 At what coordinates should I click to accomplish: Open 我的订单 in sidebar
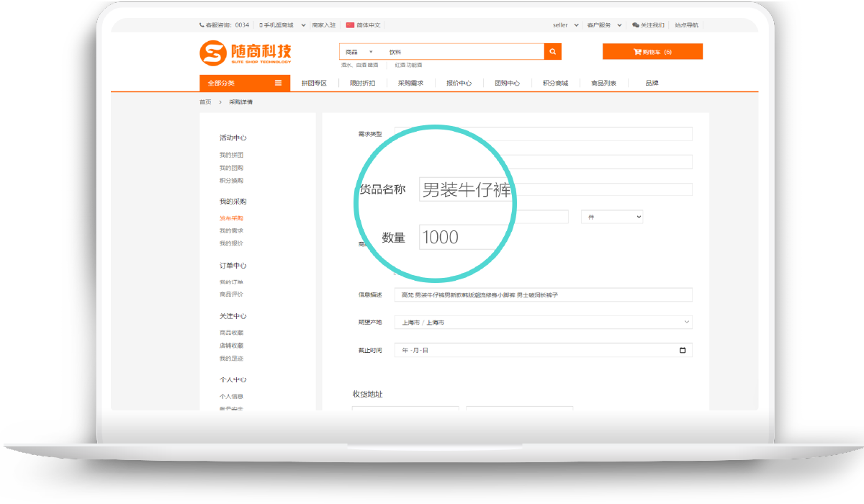pos(231,282)
